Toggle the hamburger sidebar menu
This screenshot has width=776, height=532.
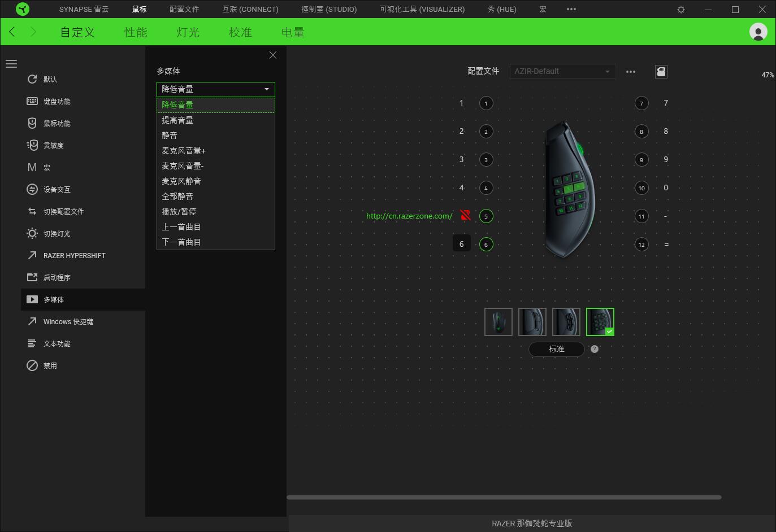(x=11, y=64)
